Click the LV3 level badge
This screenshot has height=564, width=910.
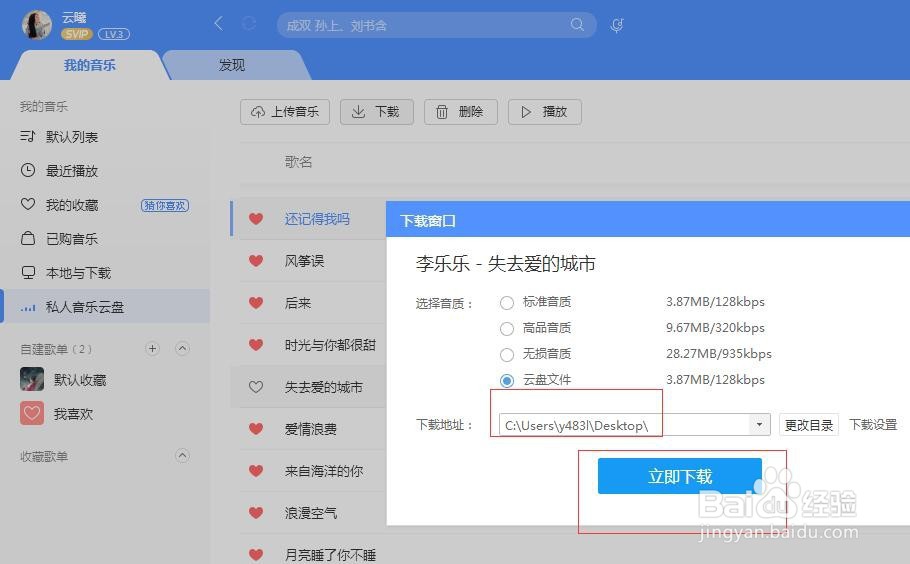(114, 34)
